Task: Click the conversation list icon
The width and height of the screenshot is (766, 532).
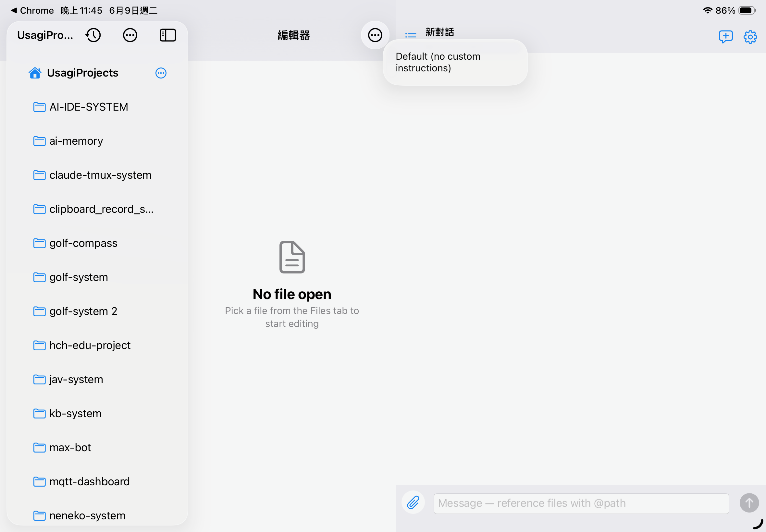Action: pos(411,35)
